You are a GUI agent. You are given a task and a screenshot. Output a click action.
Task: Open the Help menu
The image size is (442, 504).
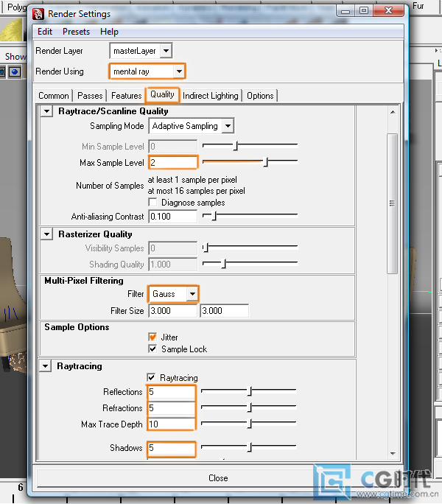(x=109, y=32)
